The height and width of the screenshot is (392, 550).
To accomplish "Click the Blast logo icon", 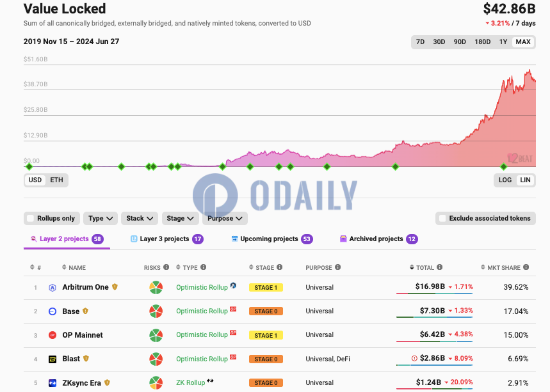I will click(x=53, y=359).
